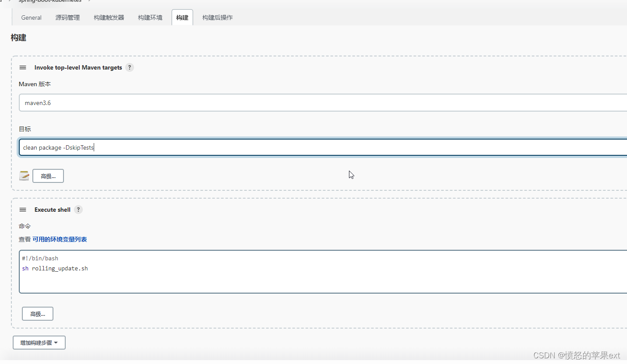Open help for Invoke top-level Maven targets
627x364 pixels.
(x=129, y=67)
